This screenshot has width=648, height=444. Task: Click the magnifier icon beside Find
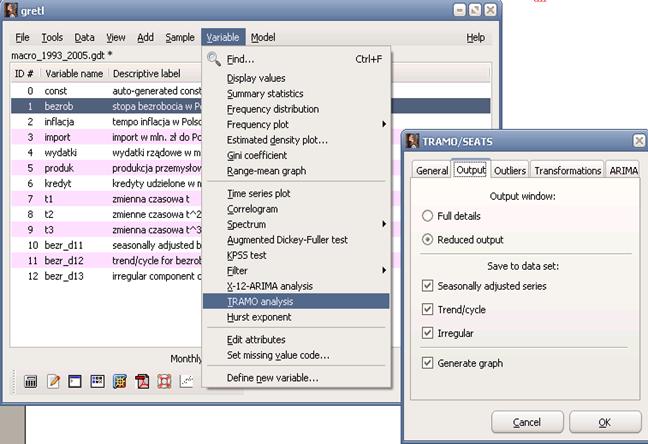(x=214, y=59)
